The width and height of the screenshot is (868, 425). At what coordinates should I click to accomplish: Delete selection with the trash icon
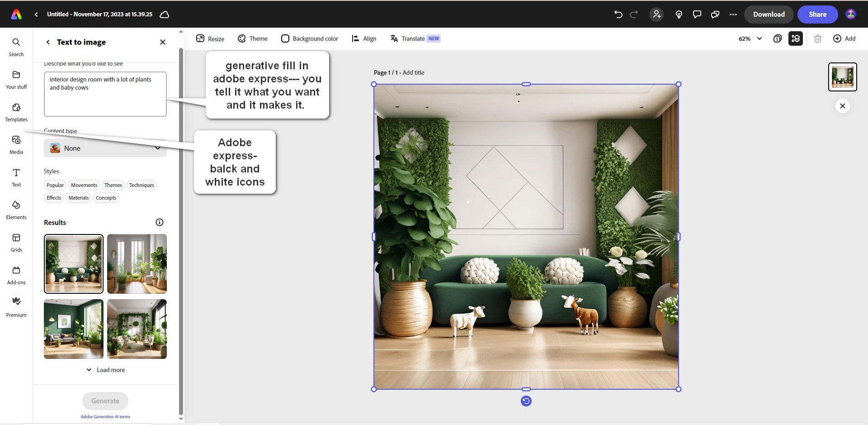(817, 38)
